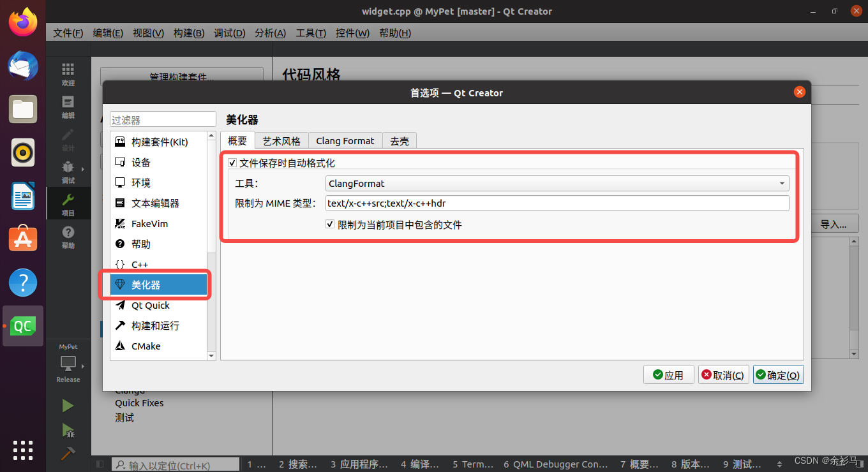Click the category list scroll down arrow
868x472 pixels.
click(212, 356)
